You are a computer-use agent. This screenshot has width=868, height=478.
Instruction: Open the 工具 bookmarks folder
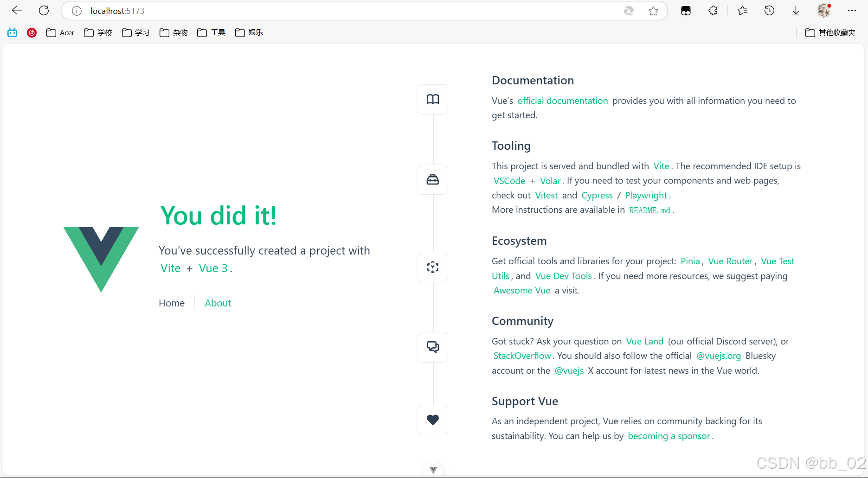point(211,32)
